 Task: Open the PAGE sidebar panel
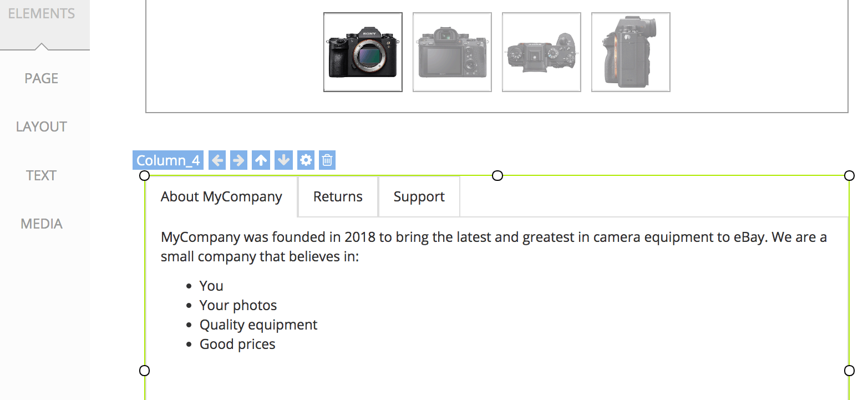[42, 78]
